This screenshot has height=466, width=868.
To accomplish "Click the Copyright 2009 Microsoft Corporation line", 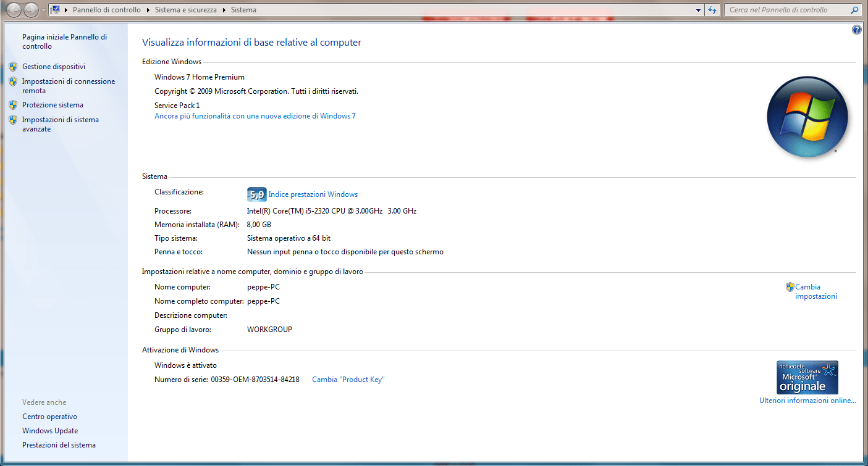I will [256, 91].
